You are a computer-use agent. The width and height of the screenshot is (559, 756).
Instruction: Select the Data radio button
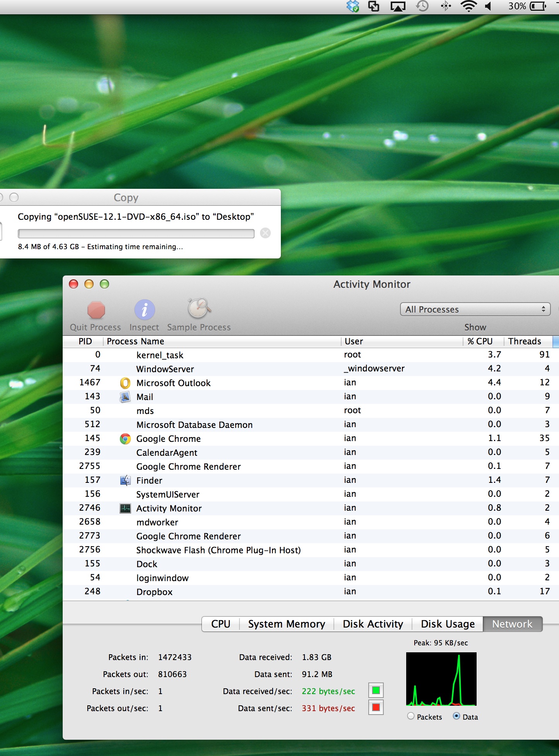coord(456,716)
